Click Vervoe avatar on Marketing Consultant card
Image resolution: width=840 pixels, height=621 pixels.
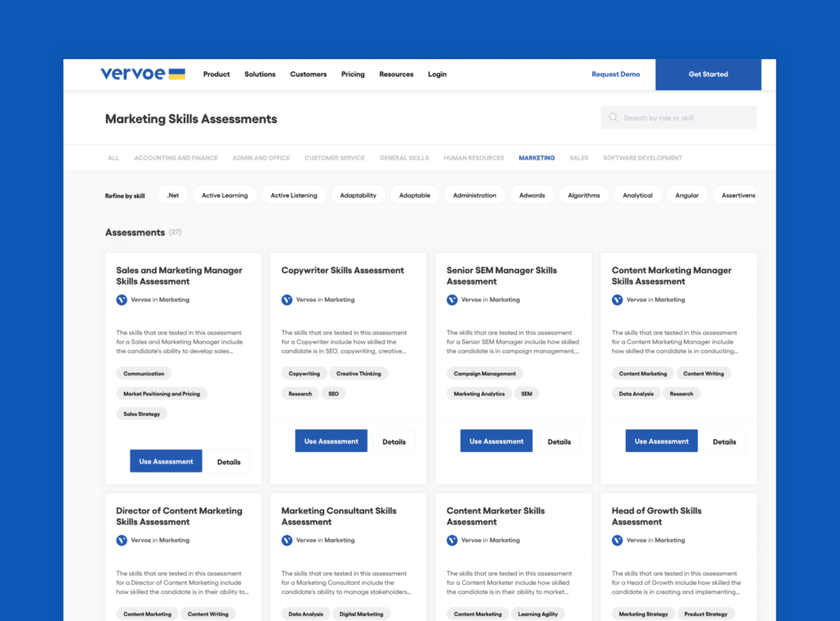click(x=286, y=540)
